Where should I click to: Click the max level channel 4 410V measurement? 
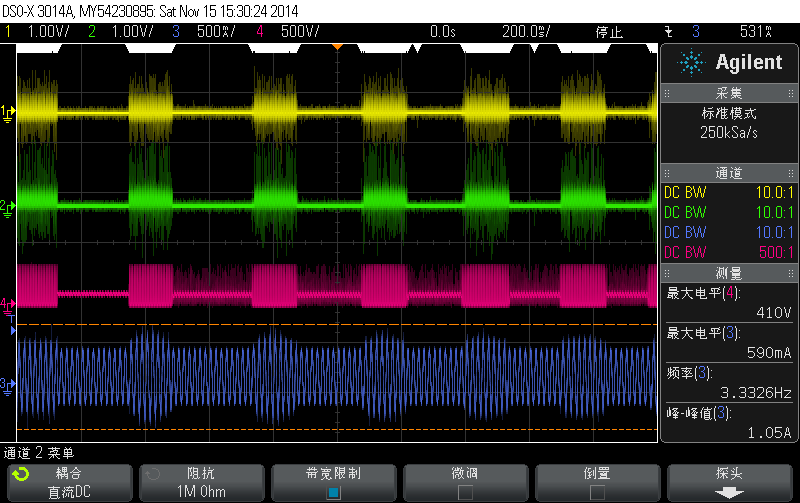[x=729, y=303]
